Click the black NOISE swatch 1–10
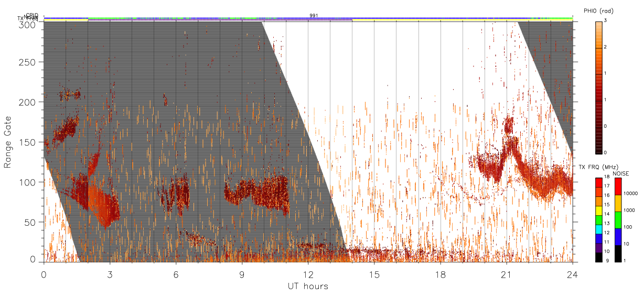The image size is (644, 297). click(x=618, y=253)
